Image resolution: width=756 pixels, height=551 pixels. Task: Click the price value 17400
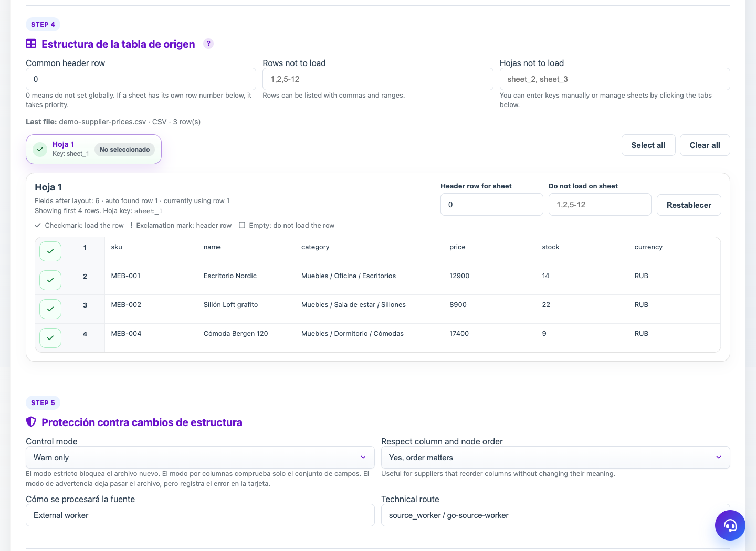pyautogui.click(x=459, y=334)
